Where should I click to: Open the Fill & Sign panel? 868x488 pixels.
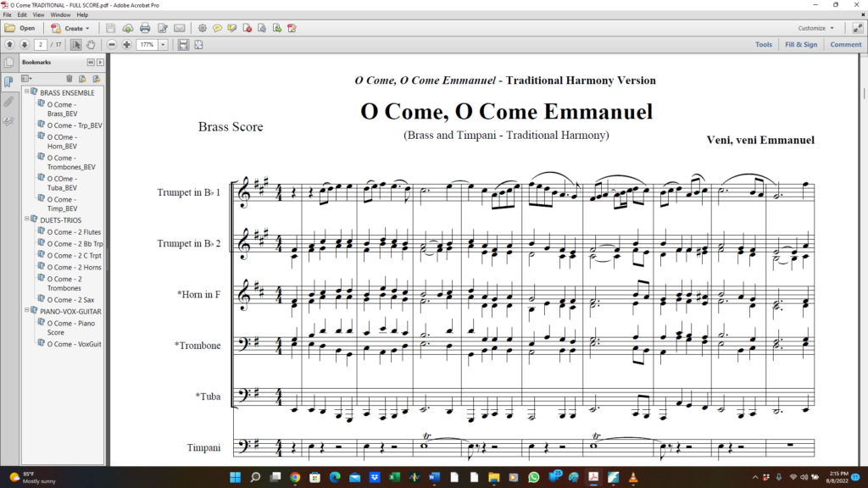click(x=801, y=44)
